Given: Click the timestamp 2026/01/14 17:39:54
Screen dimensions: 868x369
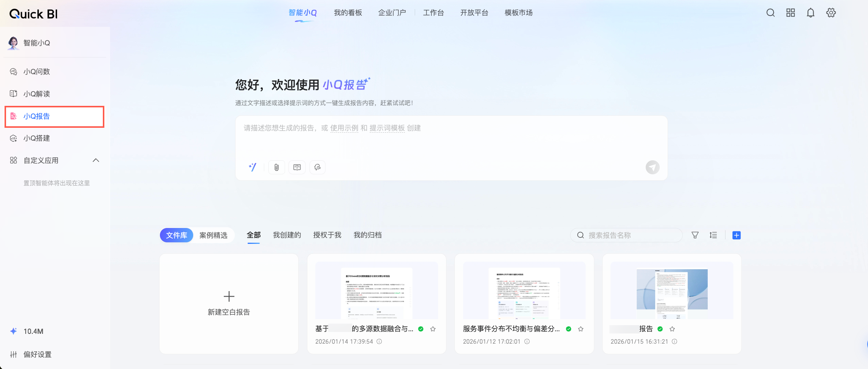Looking at the screenshot, I should point(344,341).
